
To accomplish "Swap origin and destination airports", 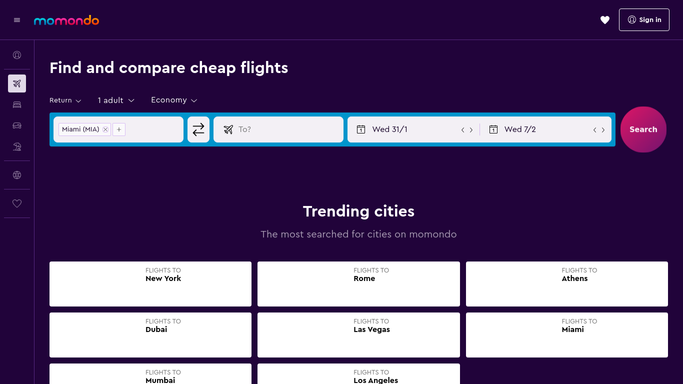I will click(198, 129).
